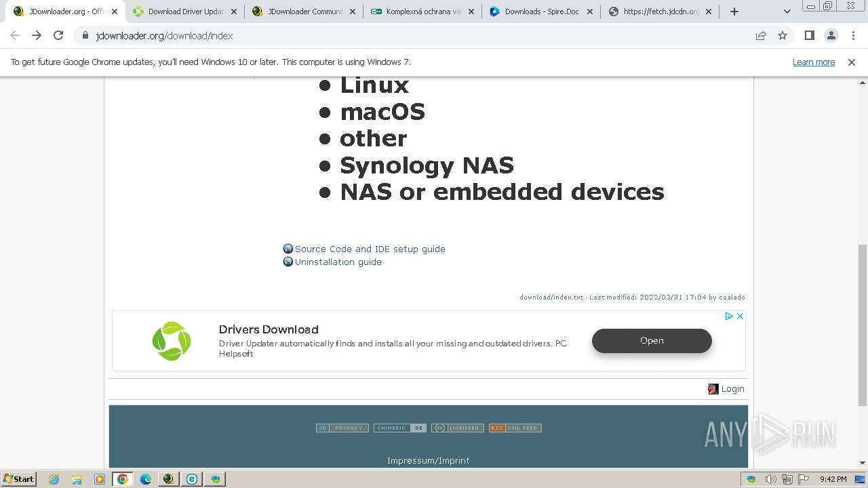Viewport: 868px width, 488px height.
Task: Close the fetch.jdcdn.org tab
Action: coord(709,12)
